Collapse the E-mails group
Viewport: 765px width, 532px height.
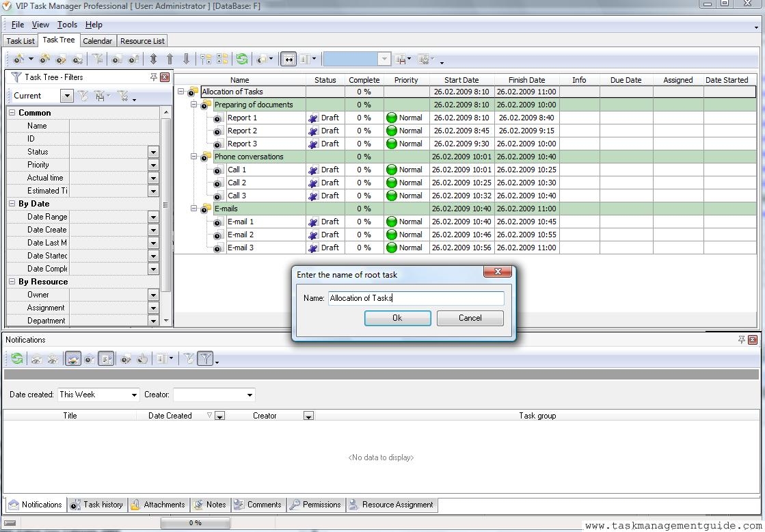[193, 209]
